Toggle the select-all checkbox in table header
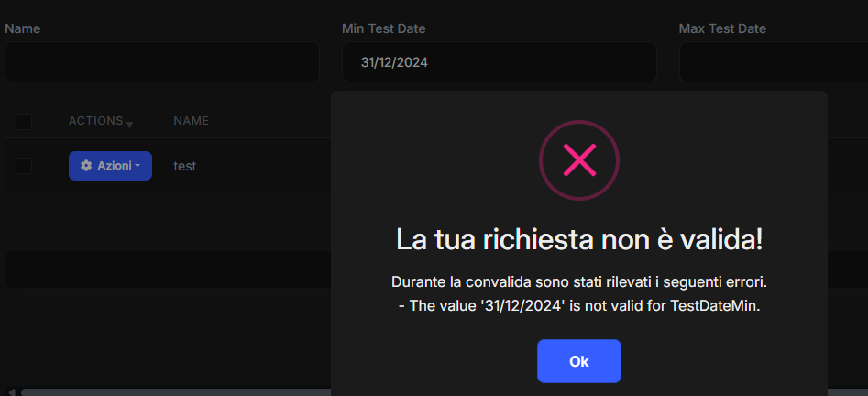The height and width of the screenshot is (396, 868). click(24, 121)
